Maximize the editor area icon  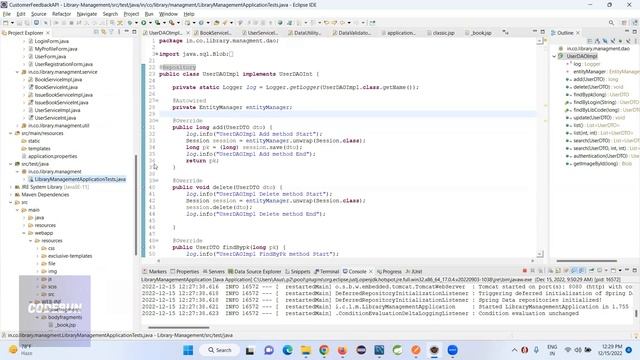point(542,32)
